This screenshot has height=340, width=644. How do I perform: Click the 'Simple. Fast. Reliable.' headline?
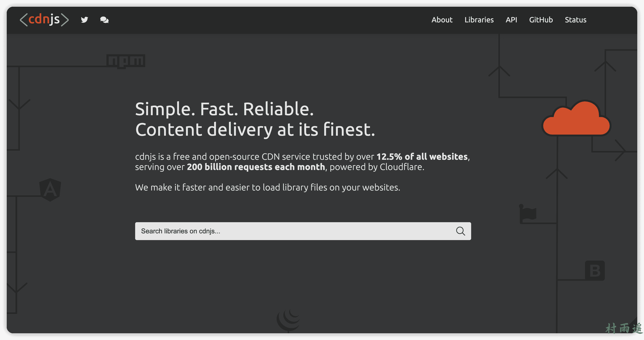point(224,109)
